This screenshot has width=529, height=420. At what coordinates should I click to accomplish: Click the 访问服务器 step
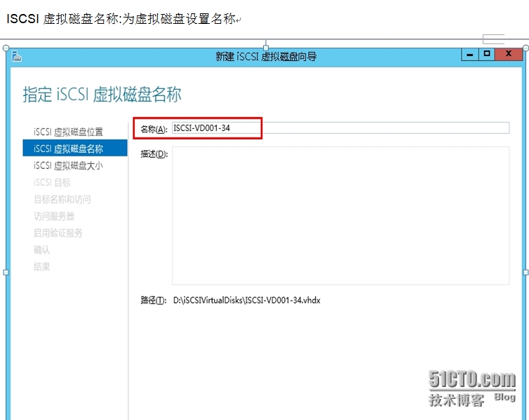click(x=54, y=216)
